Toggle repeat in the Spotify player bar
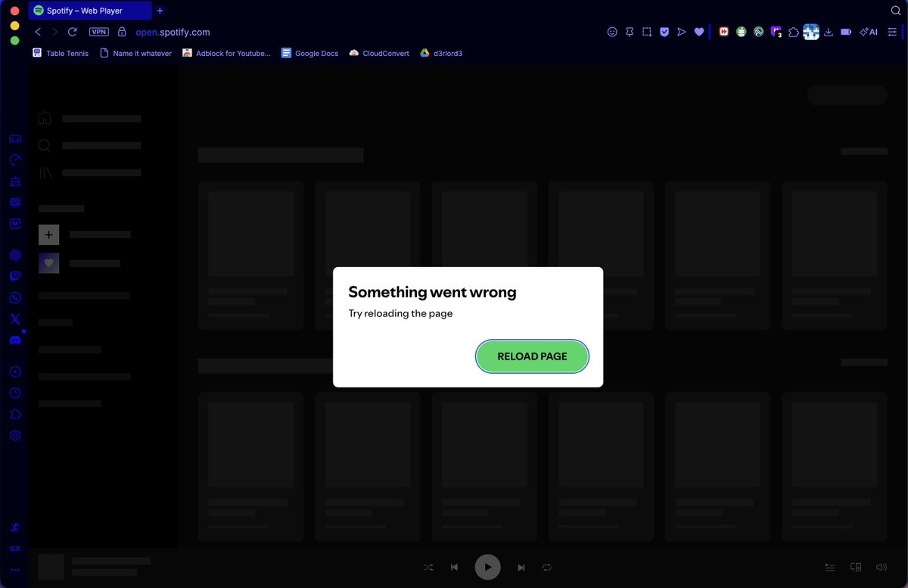This screenshot has height=588, width=908. click(547, 567)
